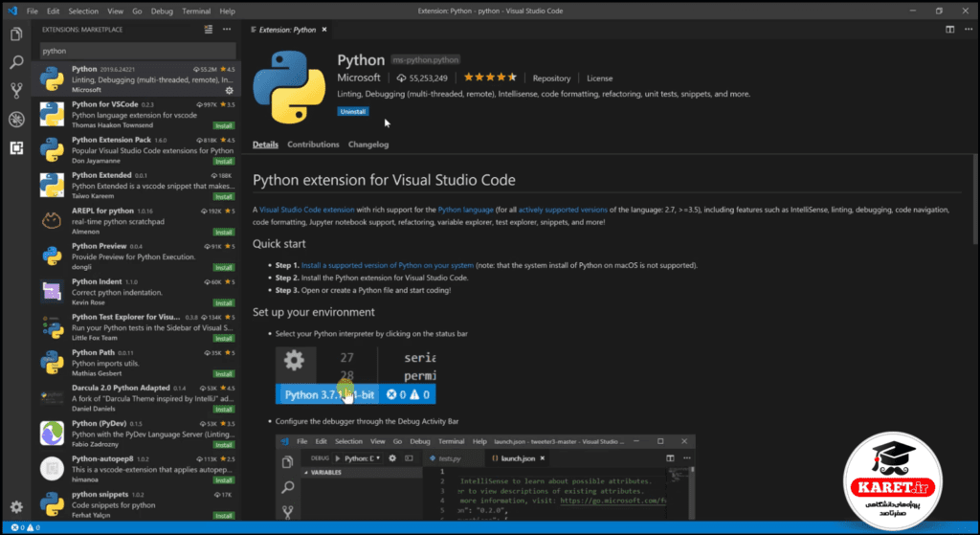Click the Microsoft publisher name
Screen dimensions: 980x535
[x=359, y=78]
